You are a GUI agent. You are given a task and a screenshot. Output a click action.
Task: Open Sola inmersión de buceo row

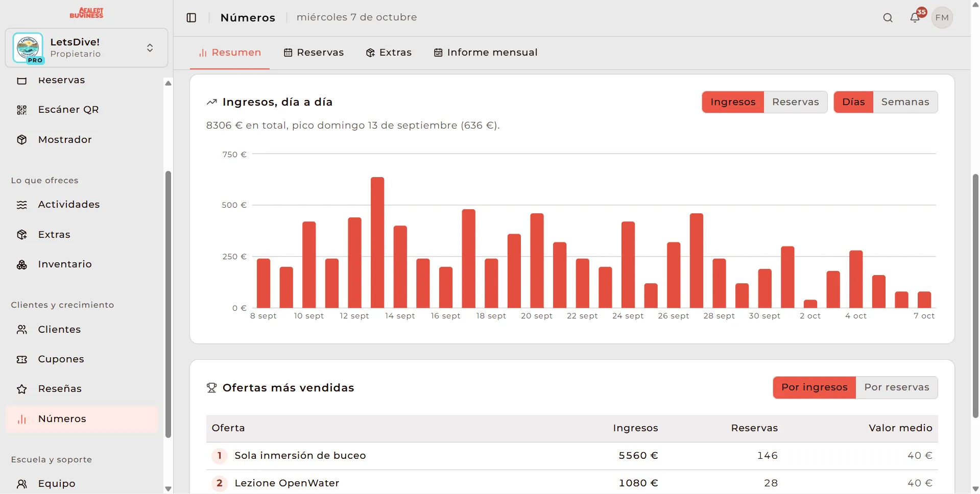click(x=572, y=456)
